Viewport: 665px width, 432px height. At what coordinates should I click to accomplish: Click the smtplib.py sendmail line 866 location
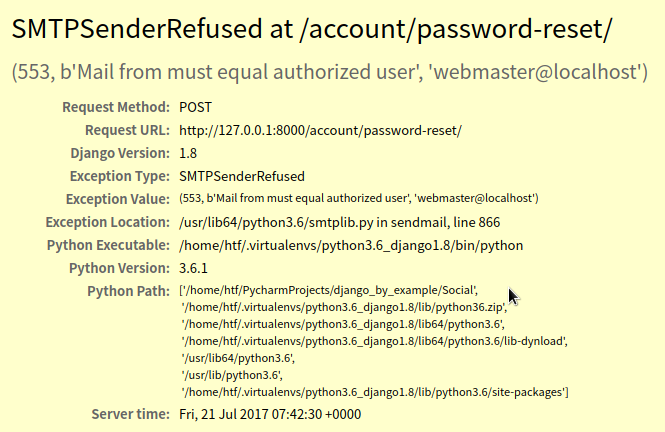pos(339,222)
